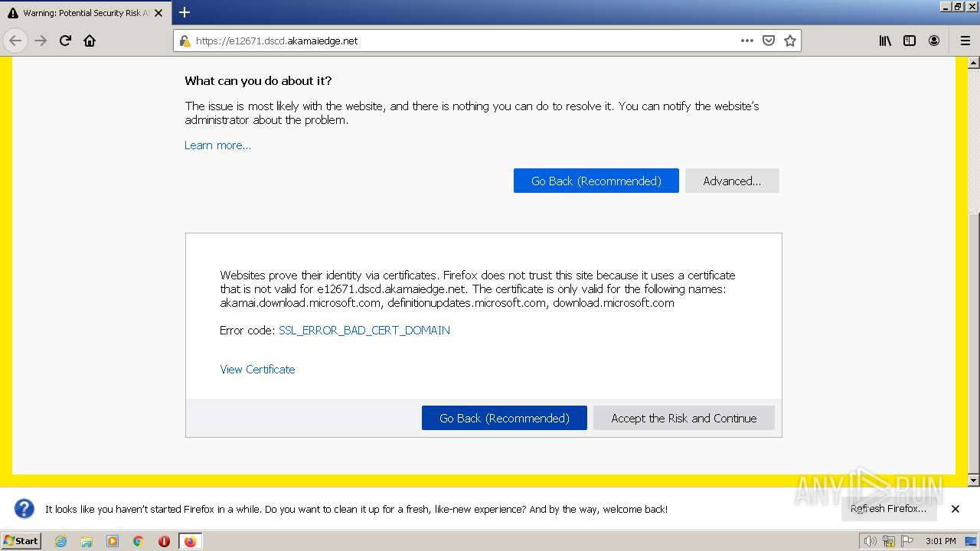Bookmark this page with star icon
Viewport: 980px width, 551px height.
(x=790, y=41)
